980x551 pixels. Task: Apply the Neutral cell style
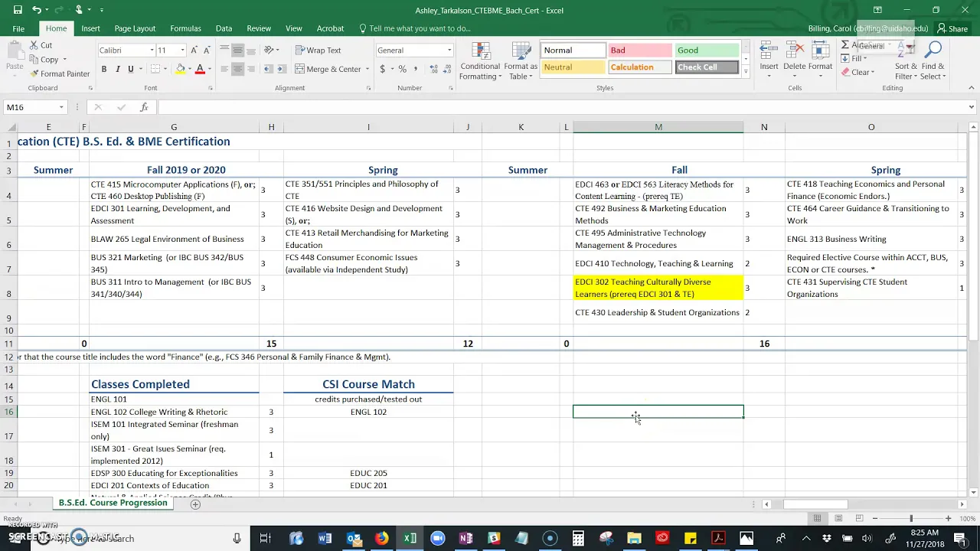(573, 67)
